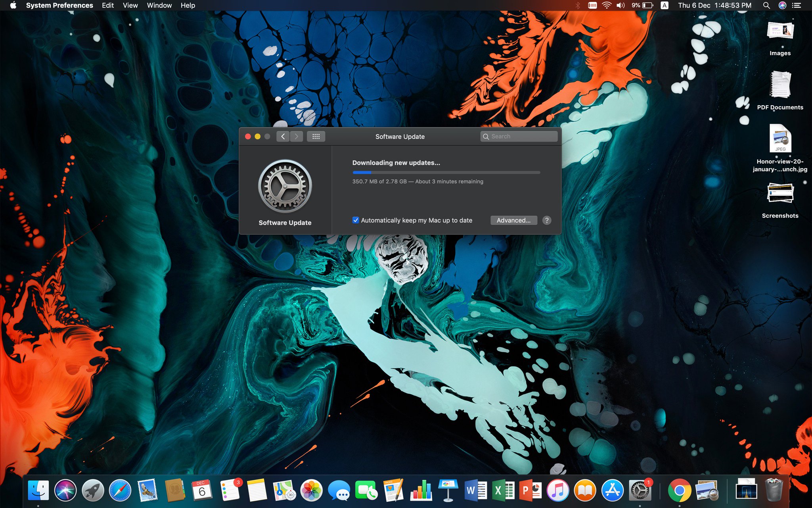Uncheck Automatically keep my Mac up to date
812x508 pixels.
click(356, 220)
